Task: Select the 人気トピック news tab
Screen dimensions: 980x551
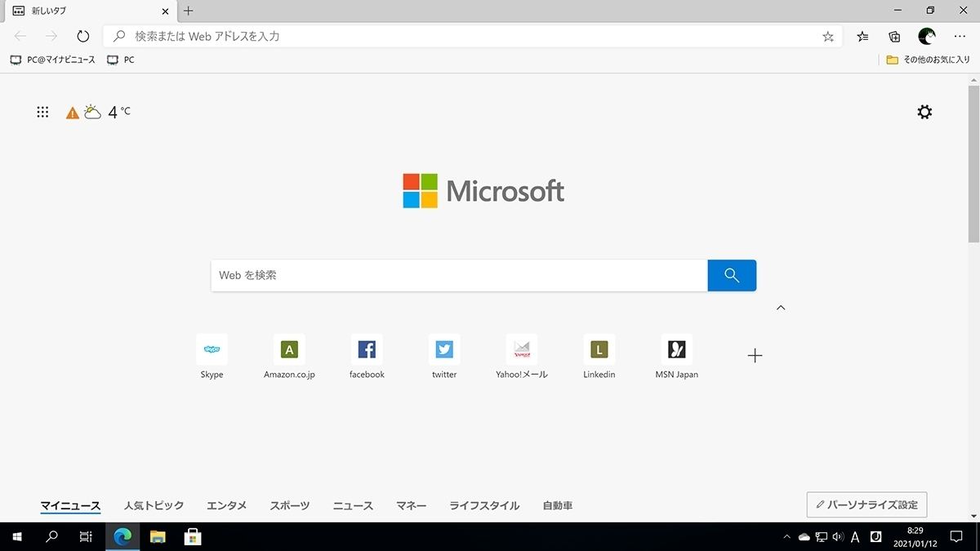Action: click(x=154, y=505)
